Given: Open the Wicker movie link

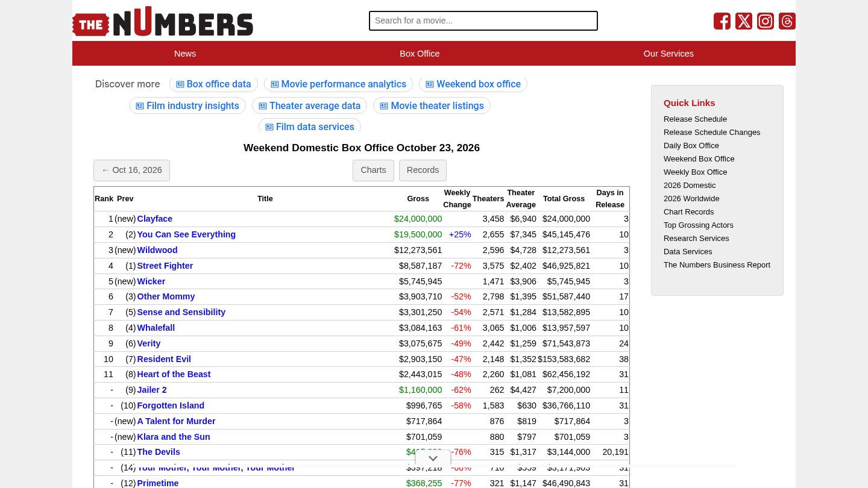Looking at the screenshot, I should tap(151, 281).
